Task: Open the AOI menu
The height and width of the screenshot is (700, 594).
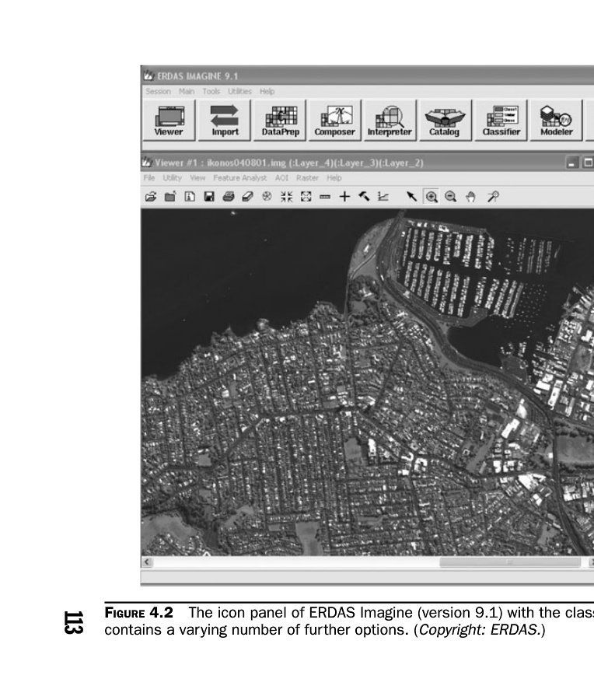Action: pyautogui.click(x=281, y=178)
